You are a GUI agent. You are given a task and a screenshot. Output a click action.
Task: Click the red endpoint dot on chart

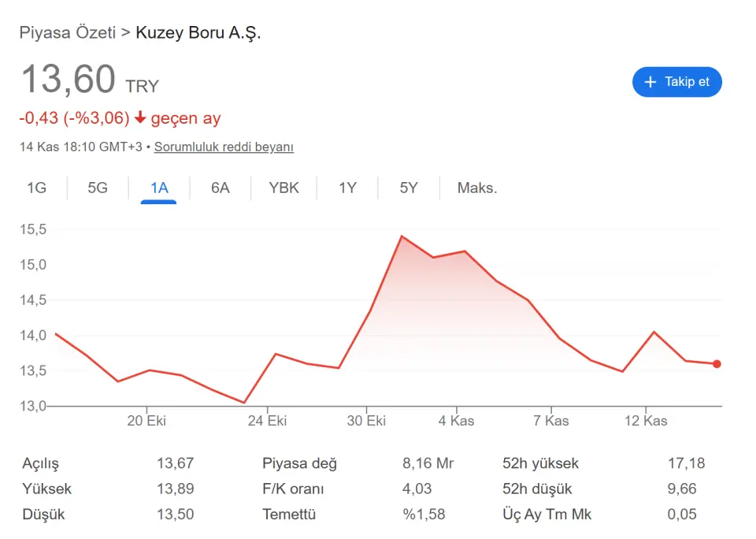click(717, 364)
